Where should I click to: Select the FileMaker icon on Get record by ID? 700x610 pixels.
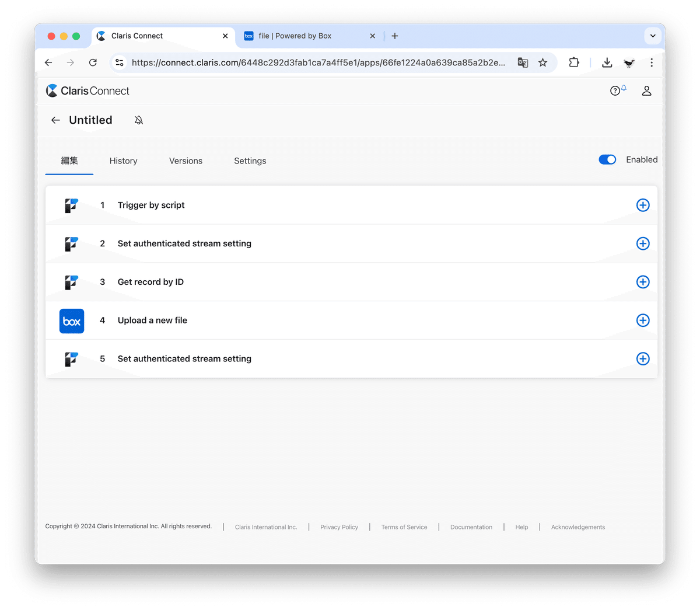click(x=71, y=282)
